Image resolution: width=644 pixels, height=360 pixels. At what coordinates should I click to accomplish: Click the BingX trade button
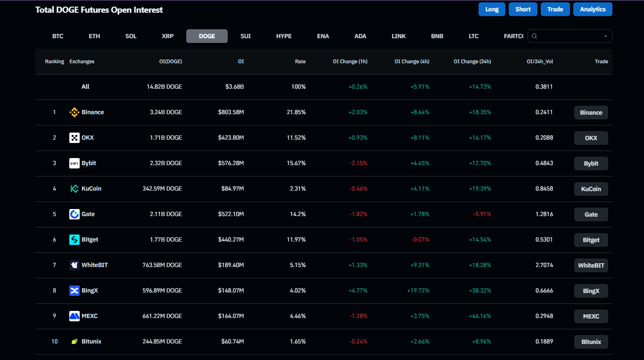pyautogui.click(x=591, y=291)
